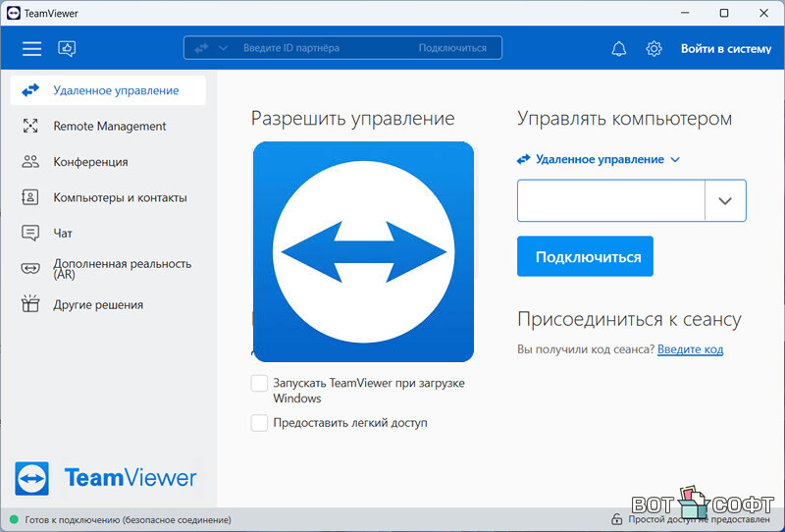785x532 pixels.
Task: Open notifications bell
Action: (619, 49)
